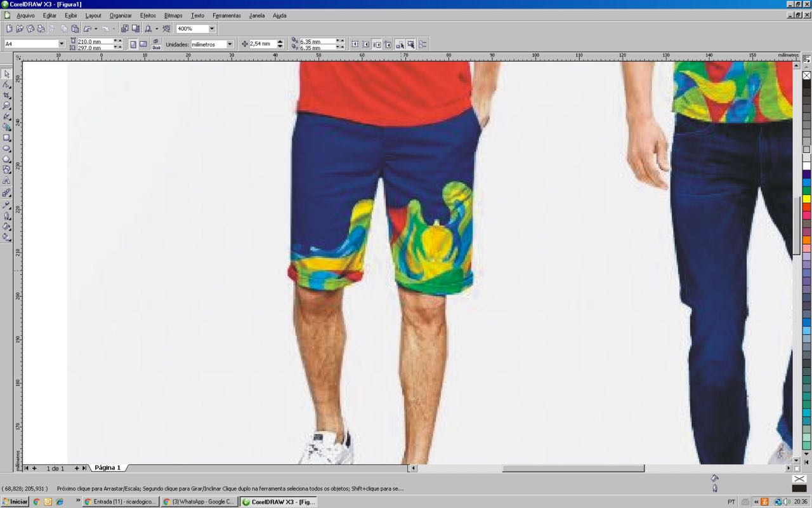Open the Efeitos menu
Viewport: 812px width, 508px height.
point(148,15)
